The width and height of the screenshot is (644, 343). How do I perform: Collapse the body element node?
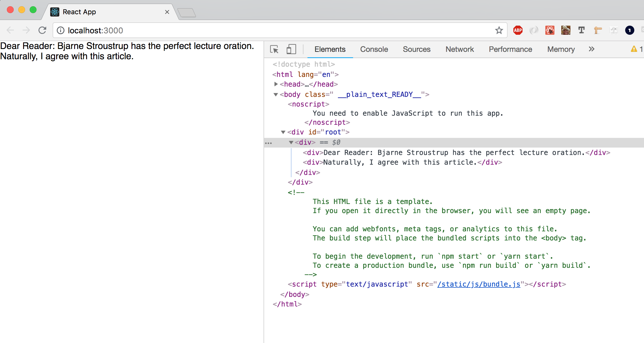(x=276, y=94)
